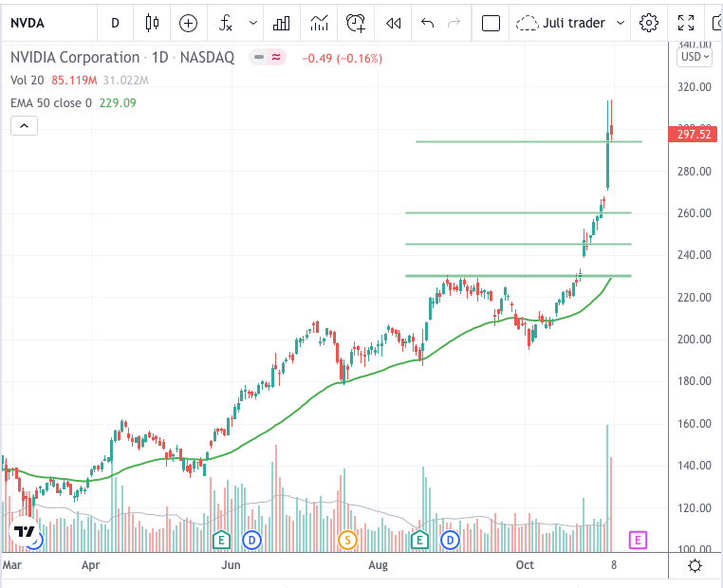The width and height of the screenshot is (723, 588).
Task: Open the indicators fx menu
Action: pos(225,23)
